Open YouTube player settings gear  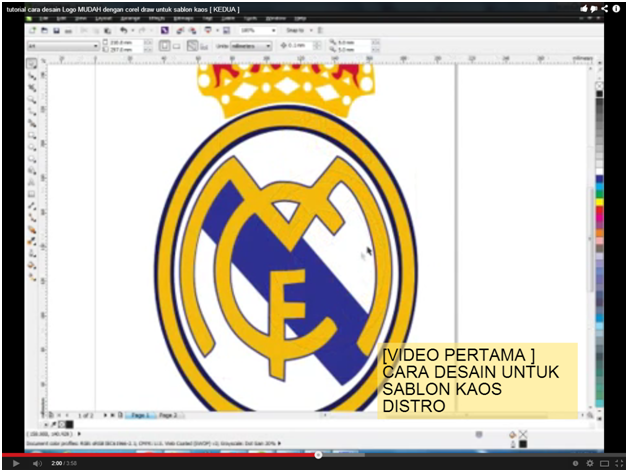590,464
